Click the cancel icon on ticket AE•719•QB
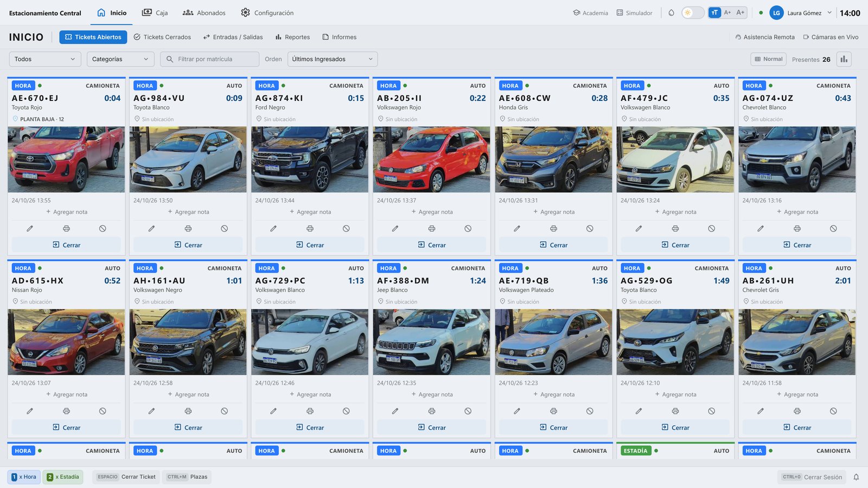Image resolution: width=868 pixels, height=488 pixels. (590, 412)
